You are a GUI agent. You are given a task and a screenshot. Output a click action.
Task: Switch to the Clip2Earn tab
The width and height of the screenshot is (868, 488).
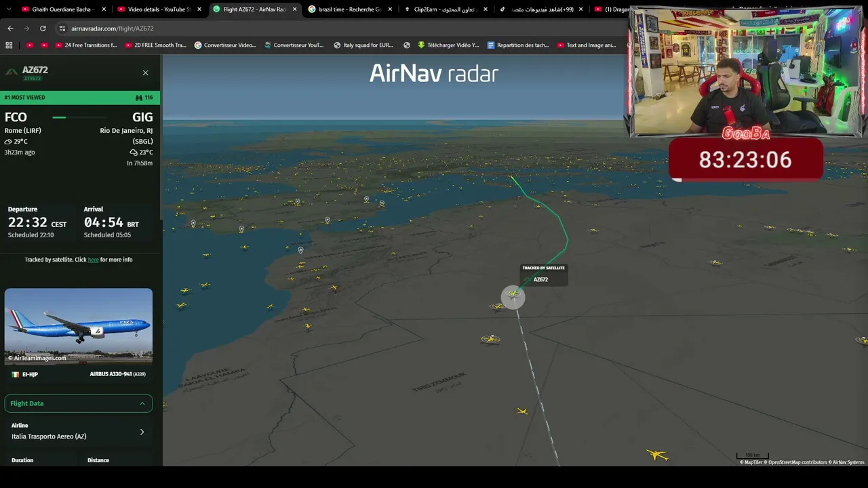coord(446,9)
